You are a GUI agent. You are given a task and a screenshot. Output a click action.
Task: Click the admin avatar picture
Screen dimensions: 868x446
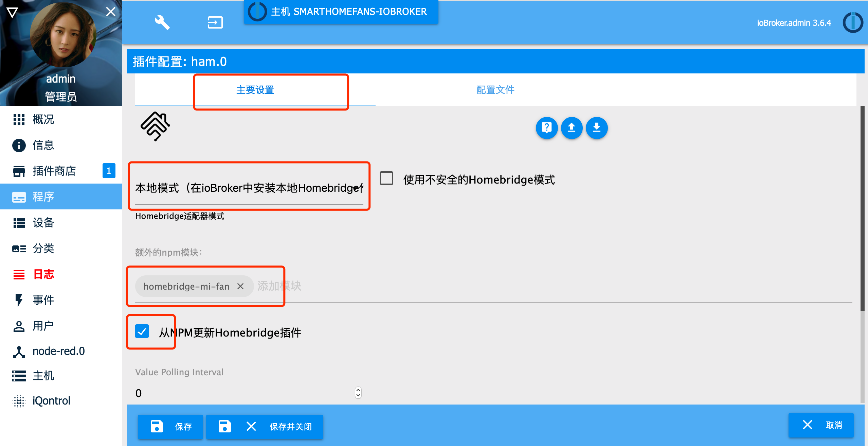coord(63,35)
